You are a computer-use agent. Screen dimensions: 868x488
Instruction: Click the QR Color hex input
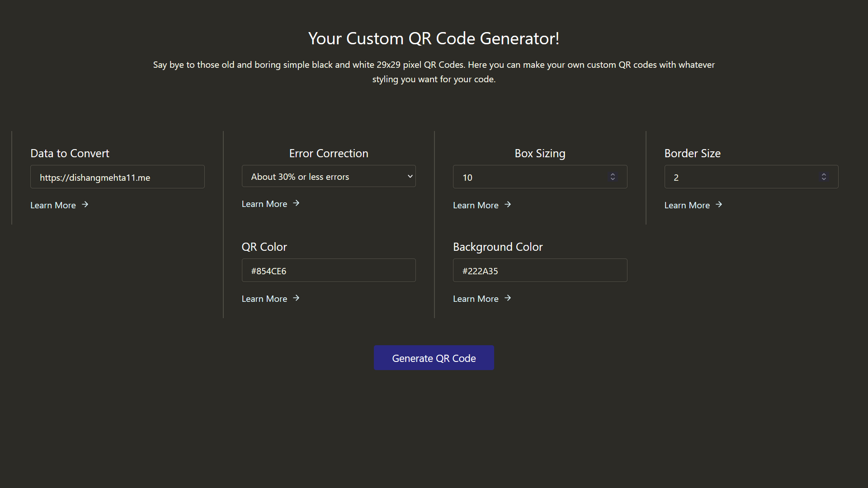click(329, 271)
